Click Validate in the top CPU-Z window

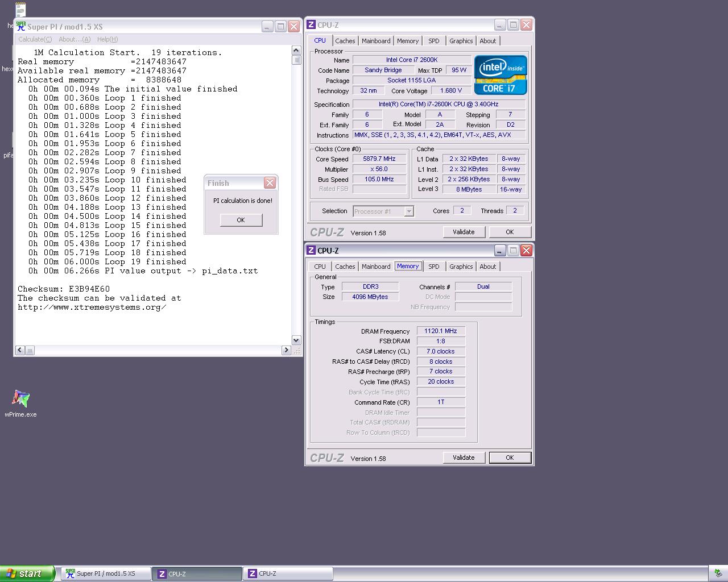pyautogui.click(x=463, y=232)
